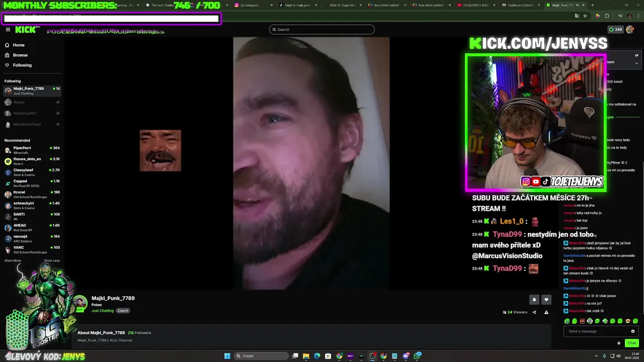This screenshot has width=644, height=362.
Task: Open nexusjd recommended channel
Action: pyautogui.click(x=32, y=238)
